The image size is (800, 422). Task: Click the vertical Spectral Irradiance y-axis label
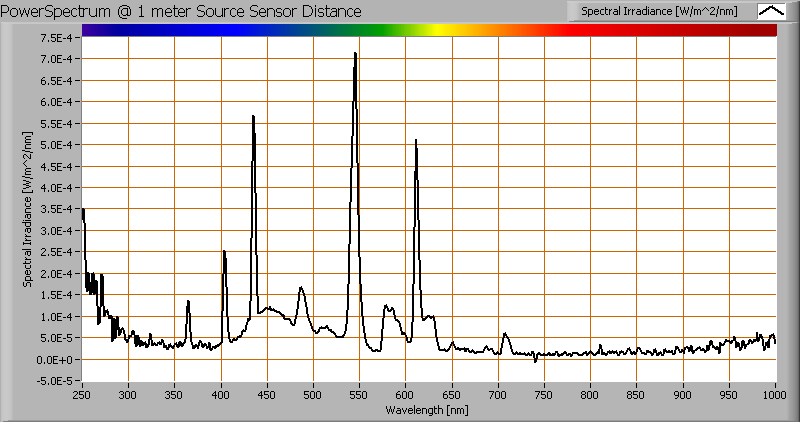[30, 209]
